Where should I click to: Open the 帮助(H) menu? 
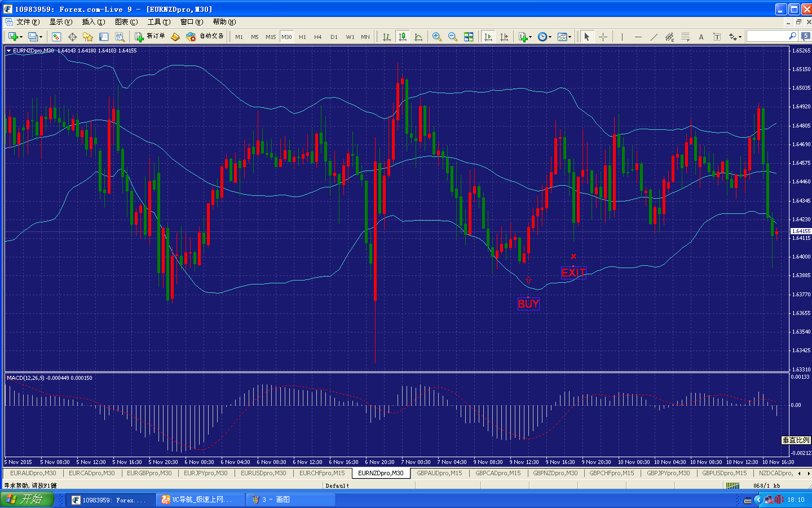tap(224, 22)
